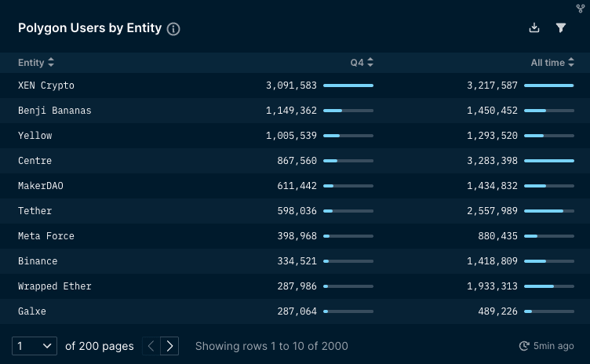Click All time value 3,283,398
This screenshot has height=364, width=590.
click(x=492, y=161)
